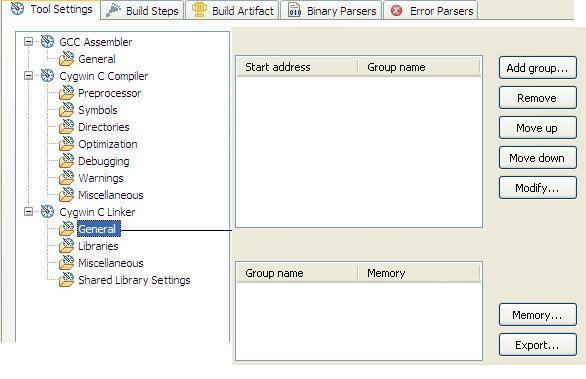Click the Move down button
The width and height of the screenshot is (586, 379).
537,157
